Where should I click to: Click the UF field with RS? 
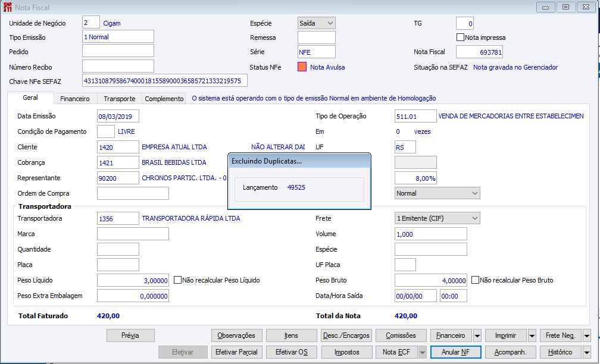point(405,147)
